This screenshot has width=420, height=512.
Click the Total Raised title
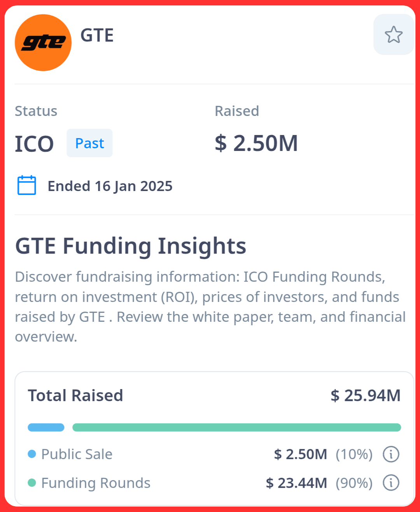coord(75,395)
